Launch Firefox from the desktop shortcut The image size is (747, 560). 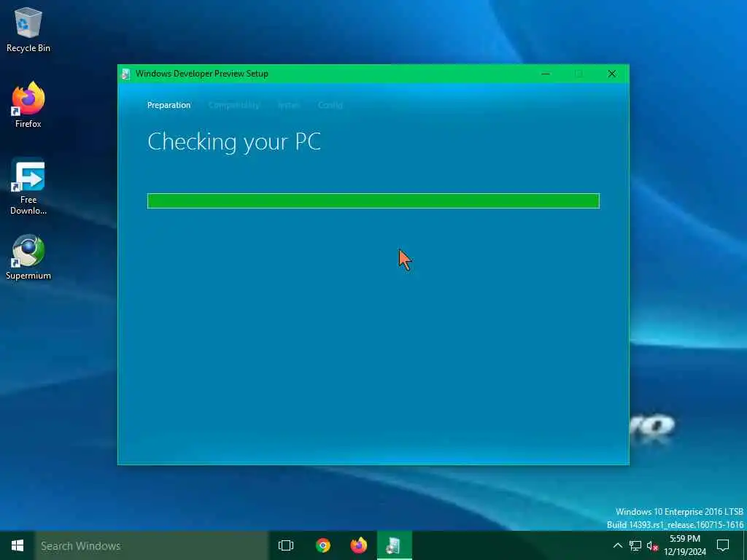[28, 105]
